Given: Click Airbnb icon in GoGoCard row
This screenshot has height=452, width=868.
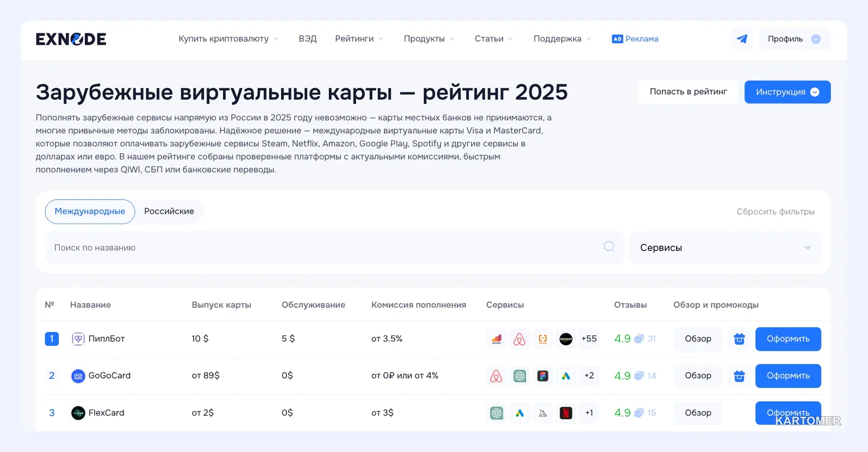Looking at the screenshot, I should click(x=497, y=376).
